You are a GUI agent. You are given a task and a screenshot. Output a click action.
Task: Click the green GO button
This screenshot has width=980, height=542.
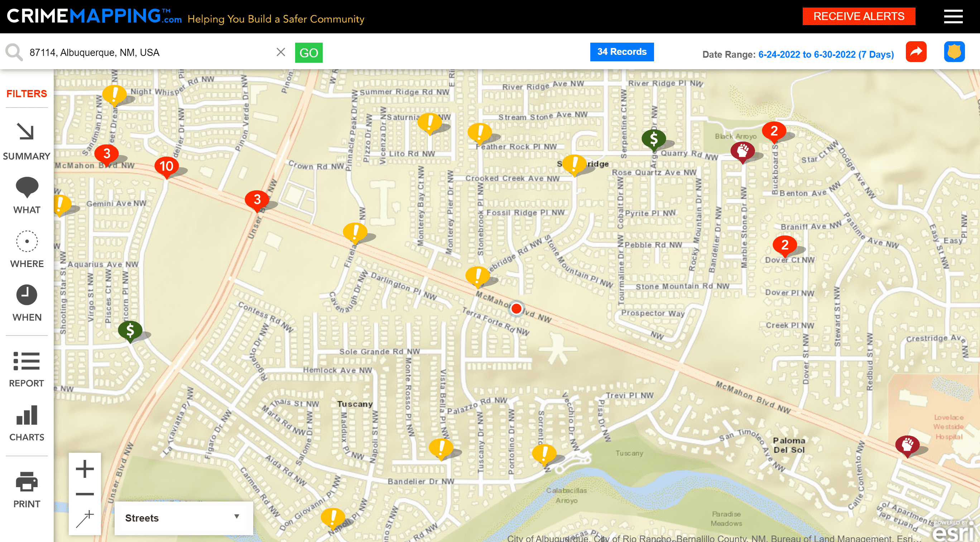(308, 53)
